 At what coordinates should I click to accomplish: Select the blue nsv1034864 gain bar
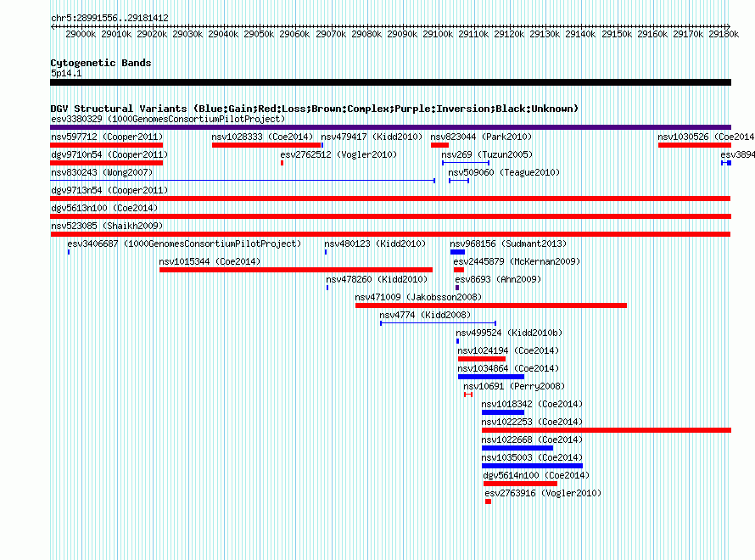[x=491, y=377]
